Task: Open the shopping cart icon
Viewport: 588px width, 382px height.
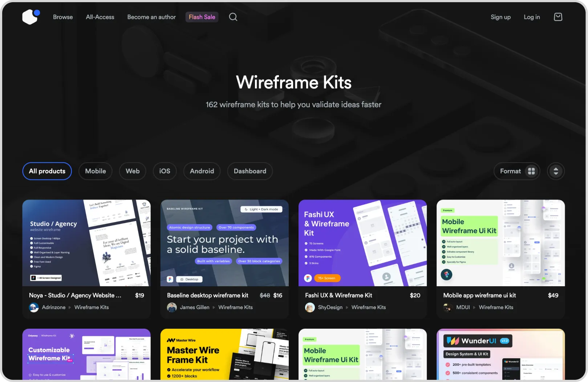Action: 558,17
